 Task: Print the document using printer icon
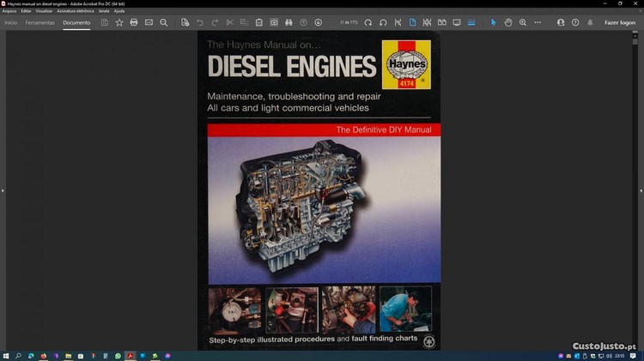tap(134, 22)
